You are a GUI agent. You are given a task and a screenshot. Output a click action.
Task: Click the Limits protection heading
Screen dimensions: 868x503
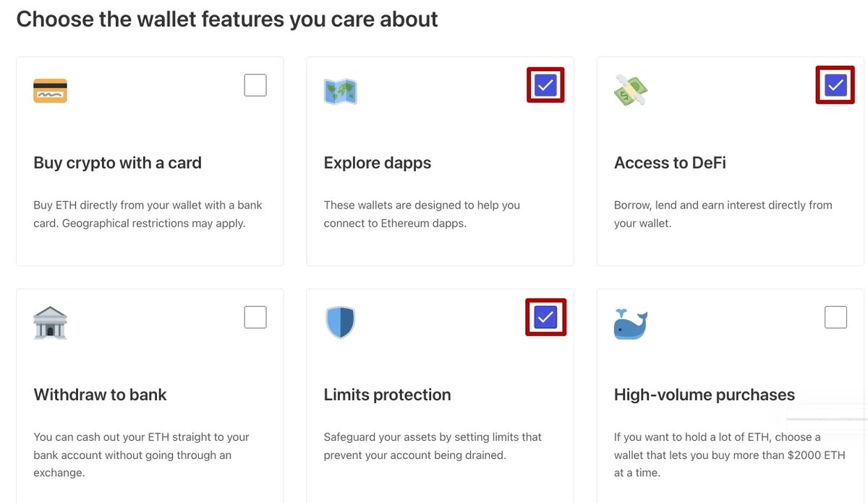[387, 394]
